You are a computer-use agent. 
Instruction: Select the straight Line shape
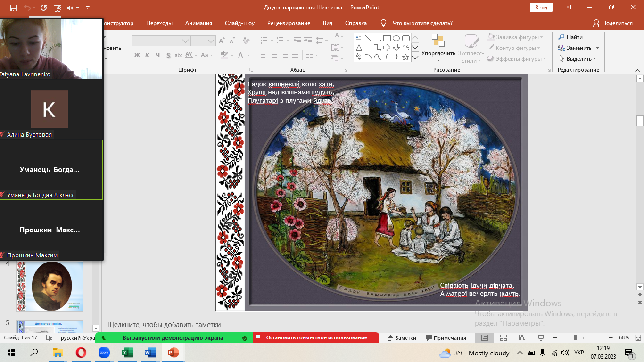(368, 38)
